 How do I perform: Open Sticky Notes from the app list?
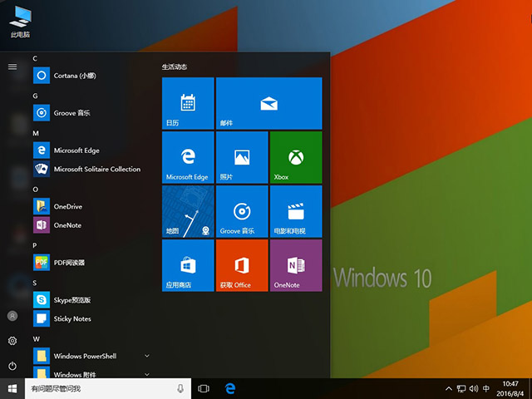point(71,318)
